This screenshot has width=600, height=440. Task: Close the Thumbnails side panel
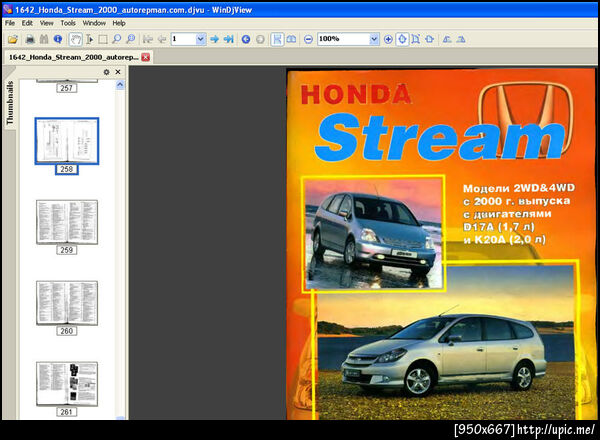pyautogui.click(x=118, y=72)
